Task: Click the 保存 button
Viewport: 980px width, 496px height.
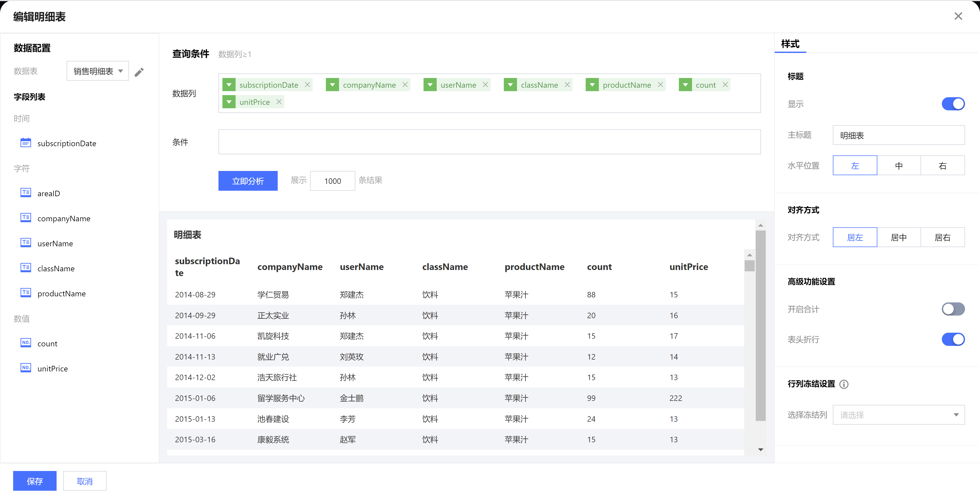Action: coord(35,481)
